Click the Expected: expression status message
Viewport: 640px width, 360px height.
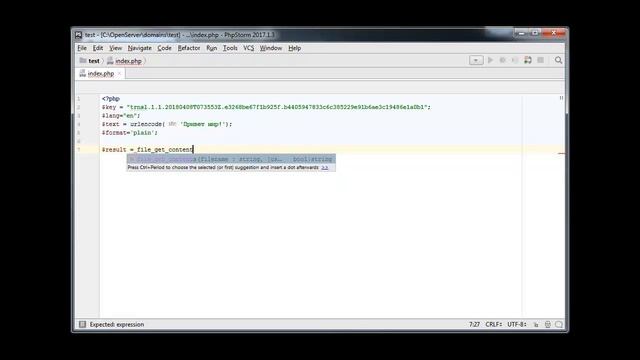[117, 324]
